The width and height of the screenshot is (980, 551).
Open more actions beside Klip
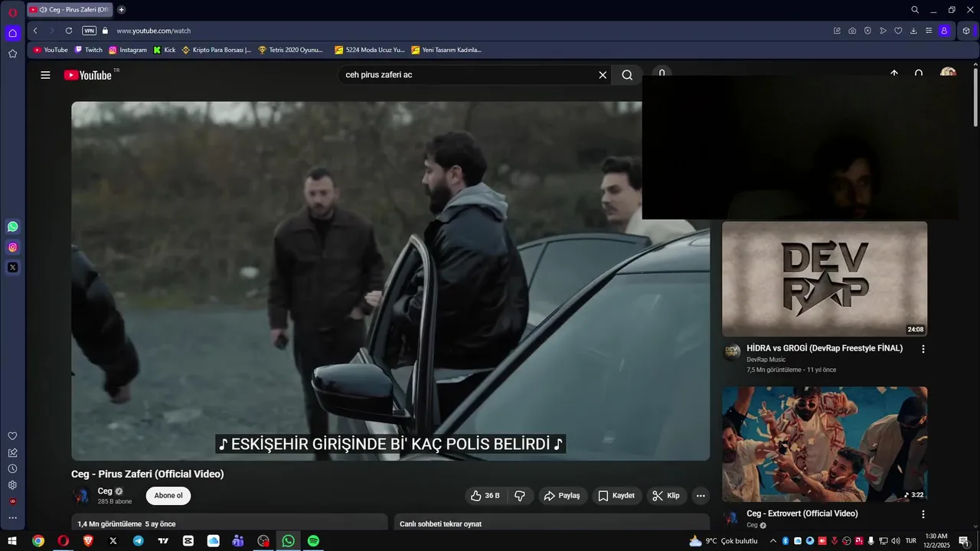[x=701, y=496]
